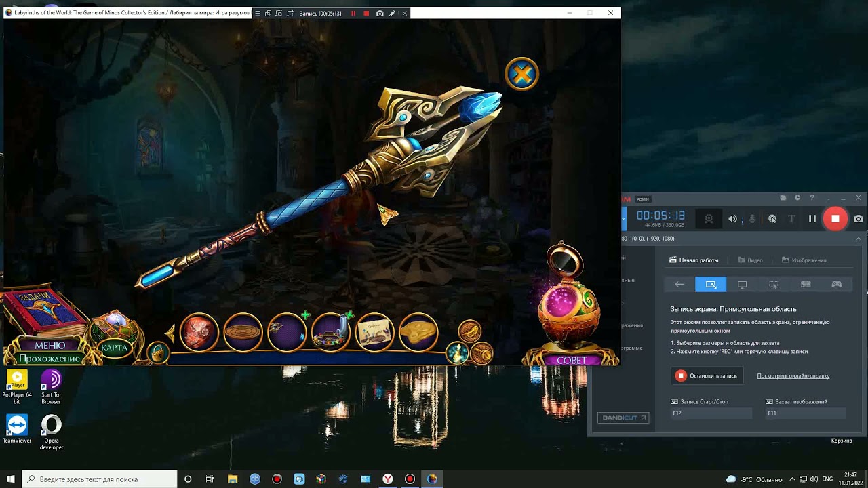Capture image with Bandicam camera icon
Image resolution: width=868 pixels, height=488 pixels.
[x=859, y=219]
